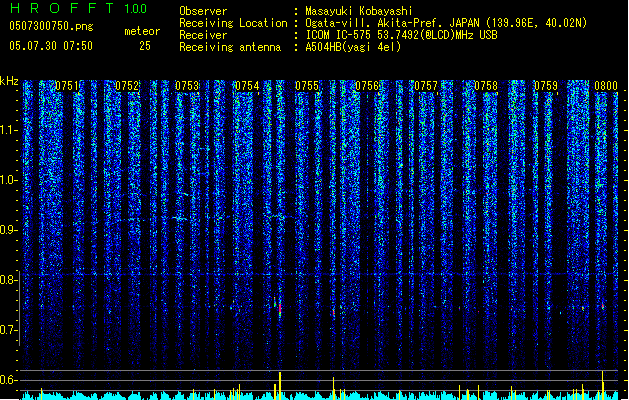Click the 0759 time marker
Screen dimensions: 629x400
pyautogui.click(x=546, y=86)
